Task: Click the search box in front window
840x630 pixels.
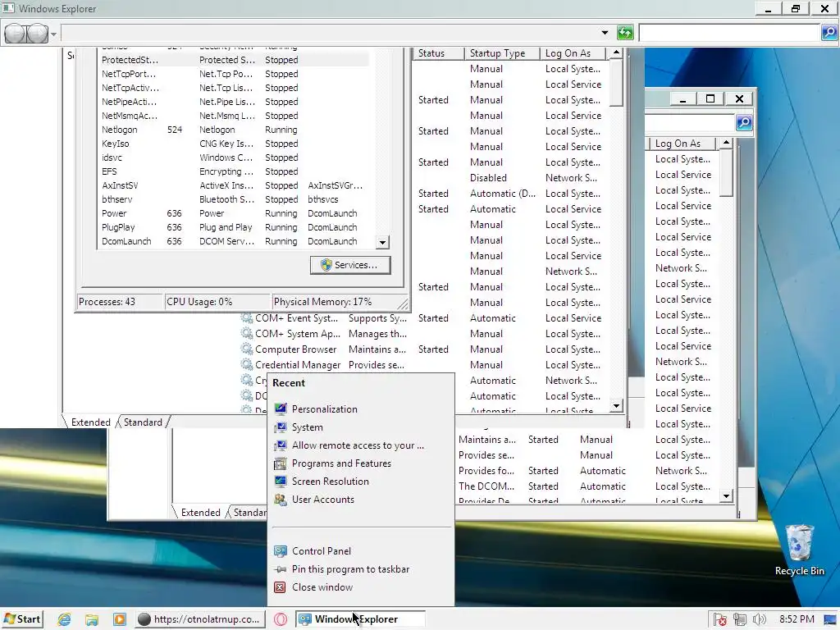Action: coord(729,33)
